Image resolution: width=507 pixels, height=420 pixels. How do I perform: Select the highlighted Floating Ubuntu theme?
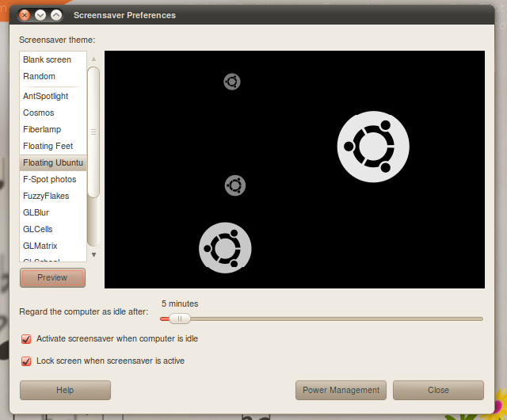click(x=53, y=162)
